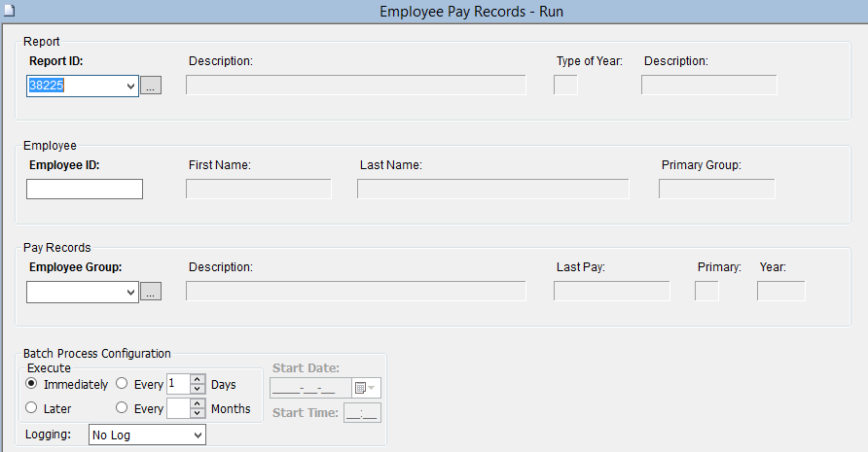Open the Start Date calendar picker

366,388
